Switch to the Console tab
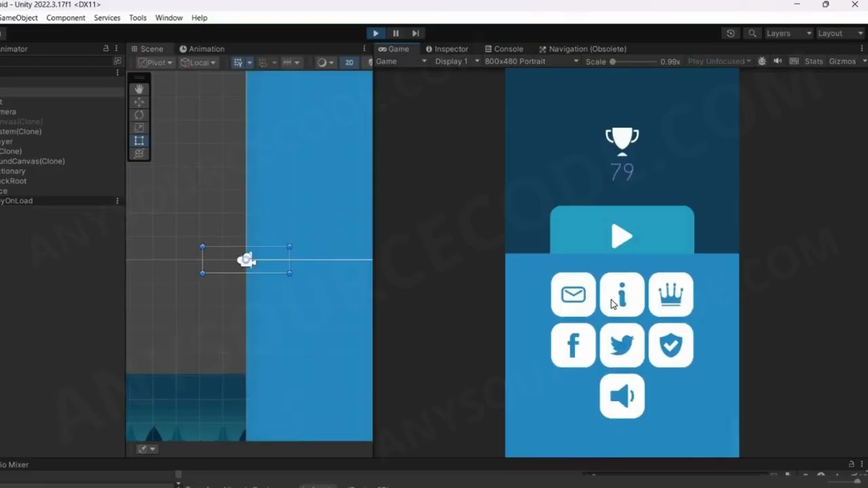868x488 pixels. (x=504, y=49)
